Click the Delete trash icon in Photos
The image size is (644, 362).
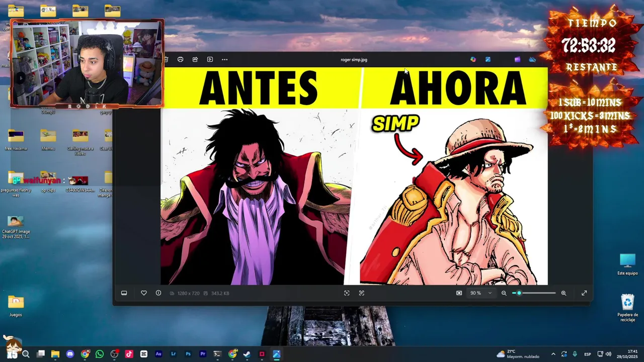tap(166, 59)
